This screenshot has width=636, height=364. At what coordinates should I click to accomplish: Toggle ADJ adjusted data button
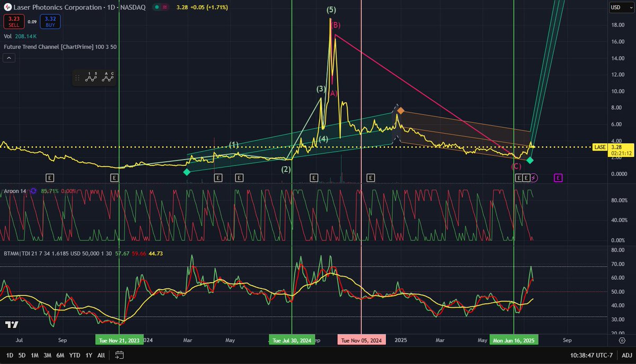626,355
